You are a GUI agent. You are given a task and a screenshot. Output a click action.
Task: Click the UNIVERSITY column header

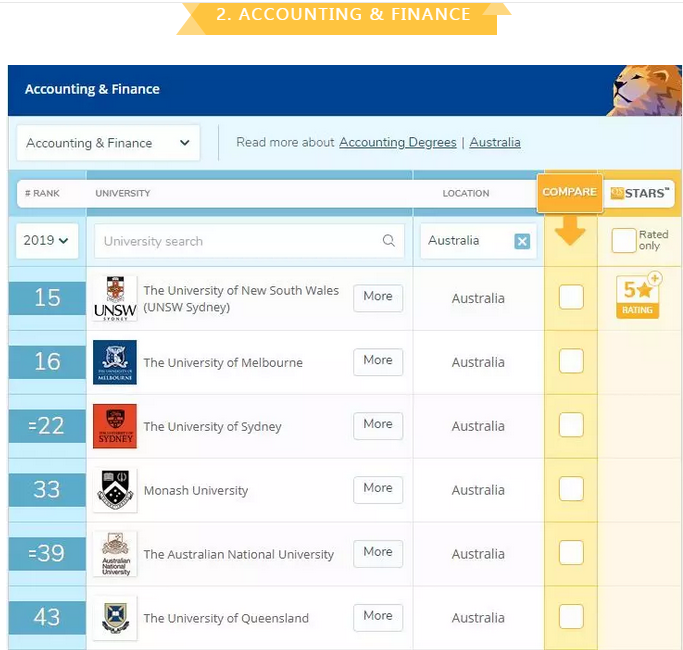123,193
